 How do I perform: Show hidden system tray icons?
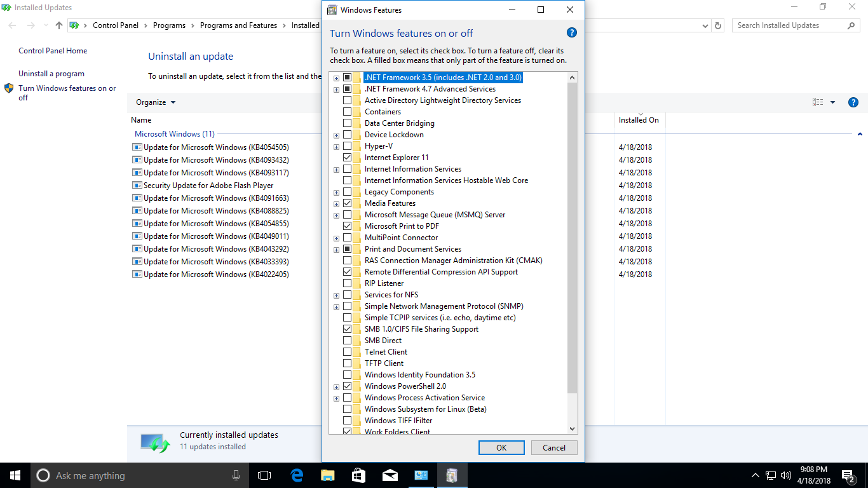pos(755,475)
